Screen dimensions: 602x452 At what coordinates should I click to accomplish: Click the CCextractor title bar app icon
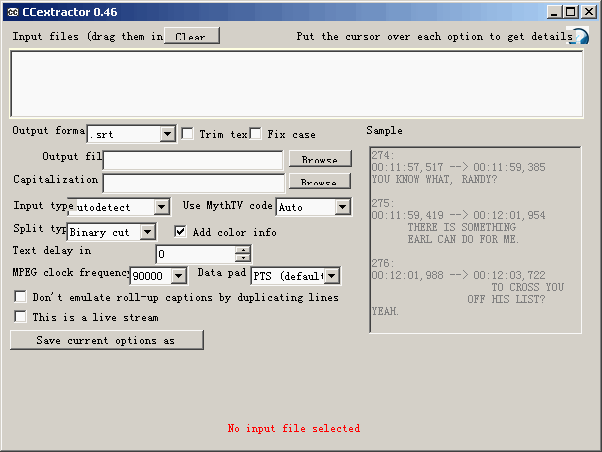[x=13, y=12]
